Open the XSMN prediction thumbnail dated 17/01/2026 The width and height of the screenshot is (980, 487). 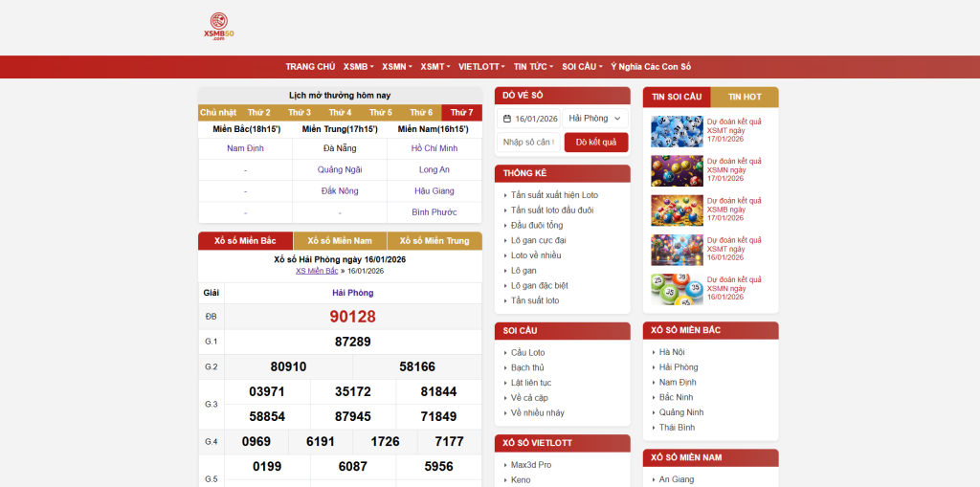pyautogui.click(x=677, y=170)
